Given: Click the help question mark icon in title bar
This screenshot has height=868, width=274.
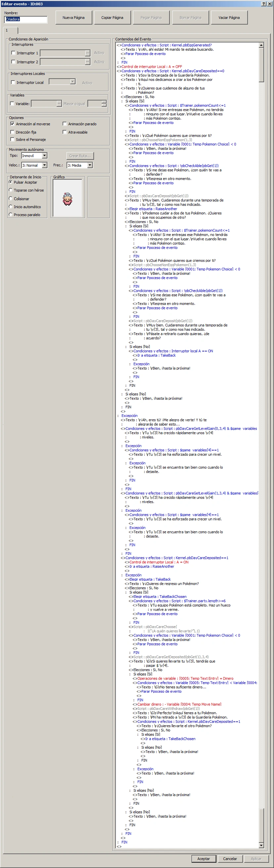Looking at the screenshot, I should pyautogui.click(x=263, y=4).
